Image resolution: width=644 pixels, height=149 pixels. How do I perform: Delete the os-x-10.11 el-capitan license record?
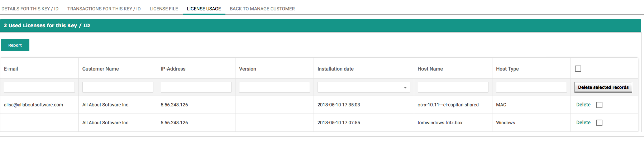(583, 105)
